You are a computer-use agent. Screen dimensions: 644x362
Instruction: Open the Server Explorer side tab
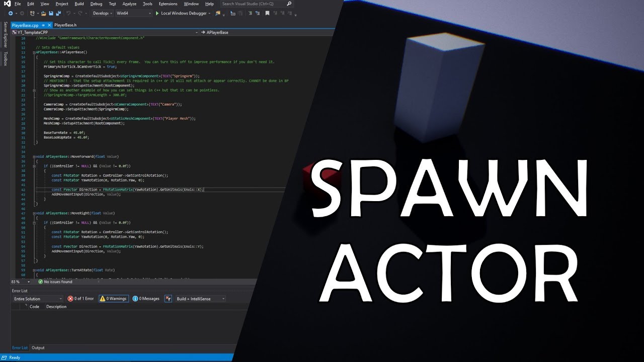(x=6, y=35)
